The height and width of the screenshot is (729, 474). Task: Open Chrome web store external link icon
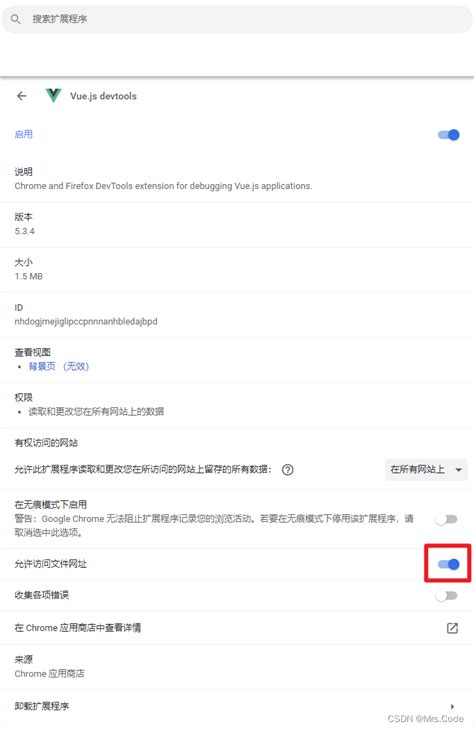[452, 628]
